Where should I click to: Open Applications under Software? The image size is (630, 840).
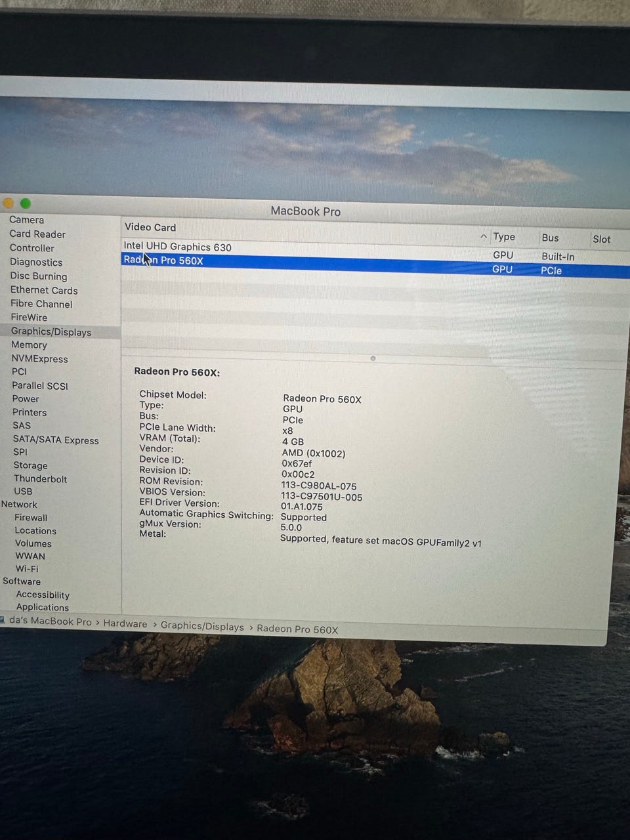pos(43,608)
